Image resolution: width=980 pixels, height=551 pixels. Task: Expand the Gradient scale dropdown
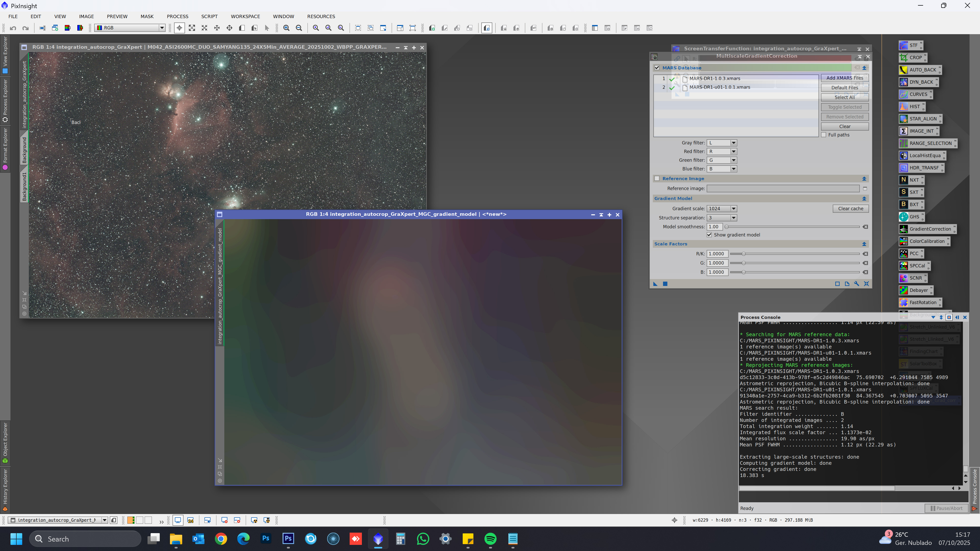click(x=733, y=208)
